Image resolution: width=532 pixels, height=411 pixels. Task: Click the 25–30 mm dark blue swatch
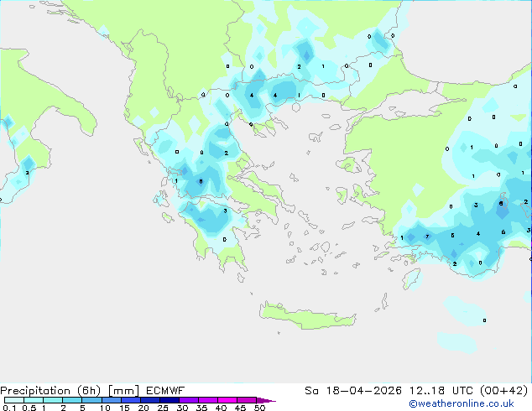(x=170, y=400)
